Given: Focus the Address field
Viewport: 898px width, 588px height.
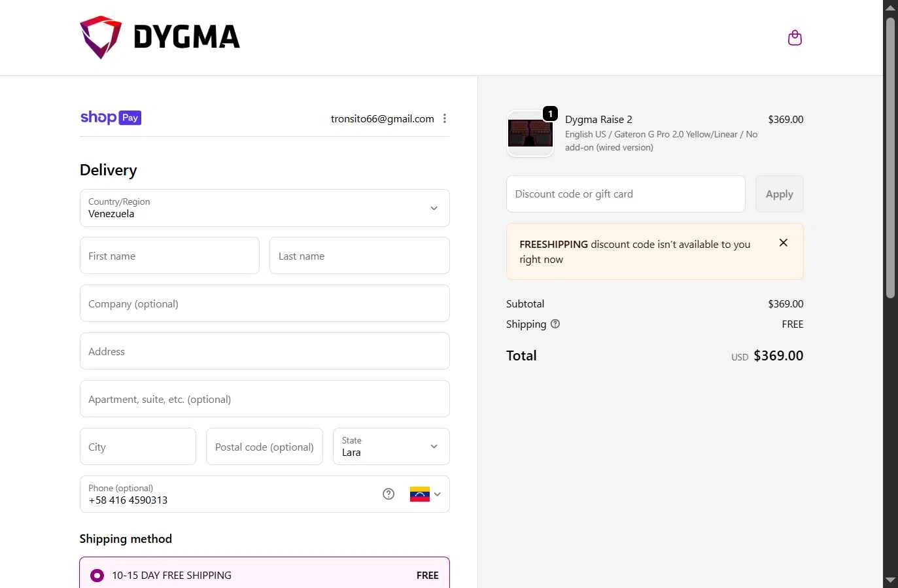Looking at the screenshot, I should [265, 351].
